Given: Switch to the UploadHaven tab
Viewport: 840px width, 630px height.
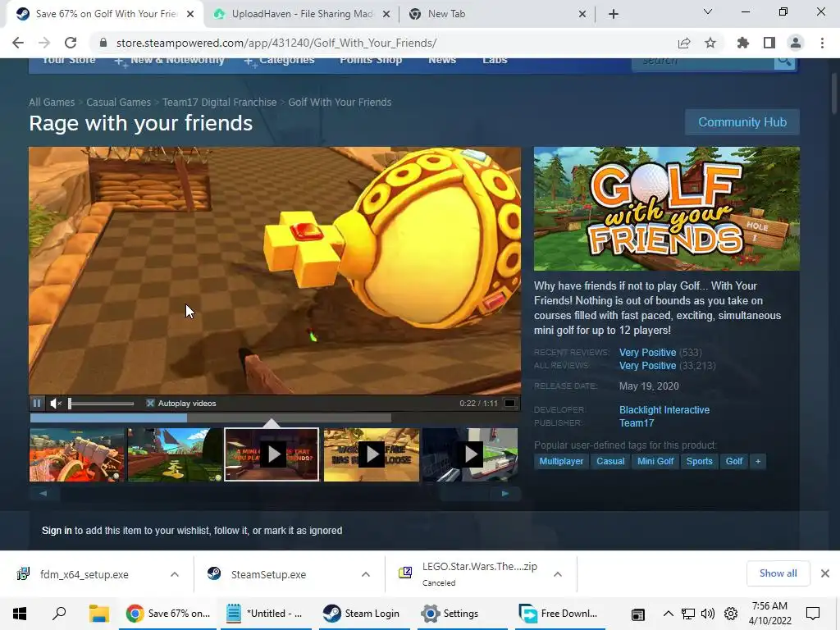Looking at the screenshot, I should pyautogui.click(x=302, y=14).
